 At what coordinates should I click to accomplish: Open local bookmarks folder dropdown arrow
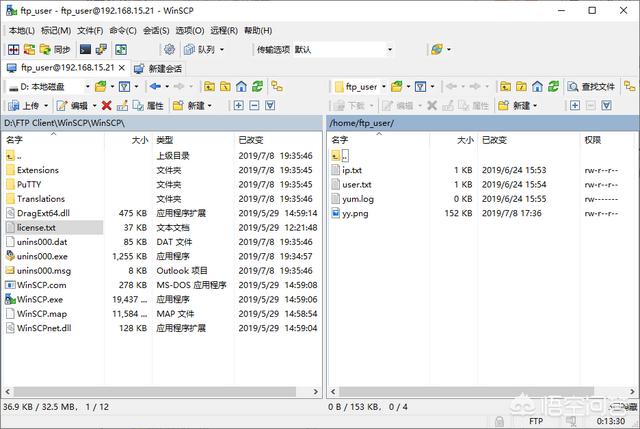(x=112, y=86)
